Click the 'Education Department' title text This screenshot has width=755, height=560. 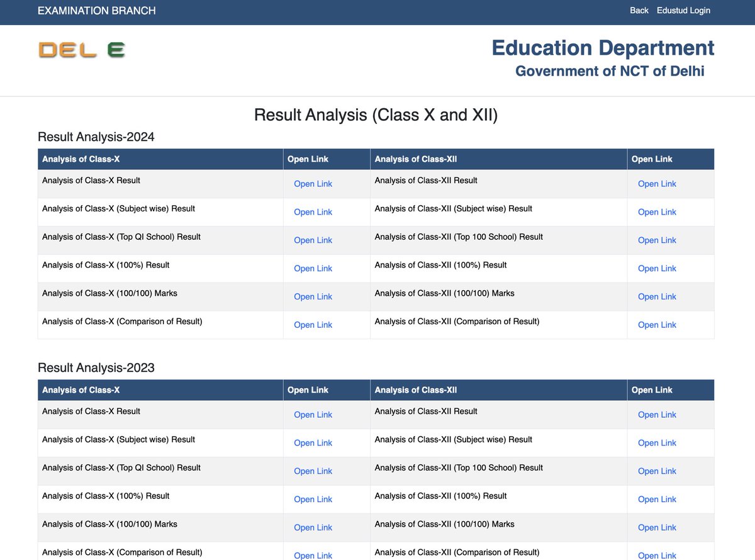click(603, 48)
